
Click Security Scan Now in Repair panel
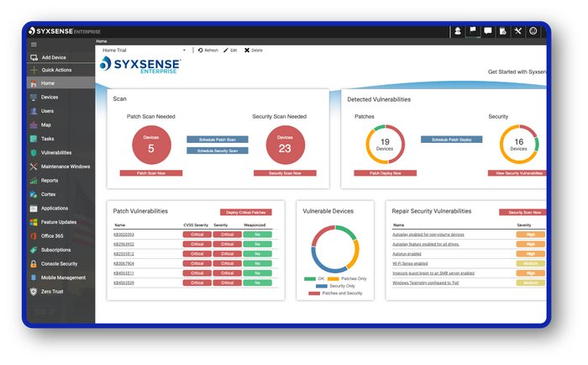[x=522, y=213]
